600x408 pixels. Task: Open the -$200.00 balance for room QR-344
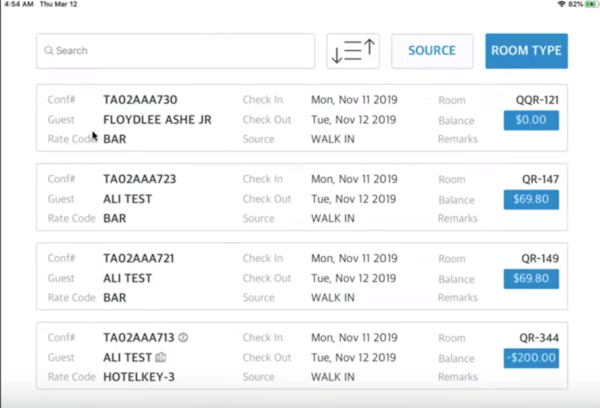tap(531, 358)
